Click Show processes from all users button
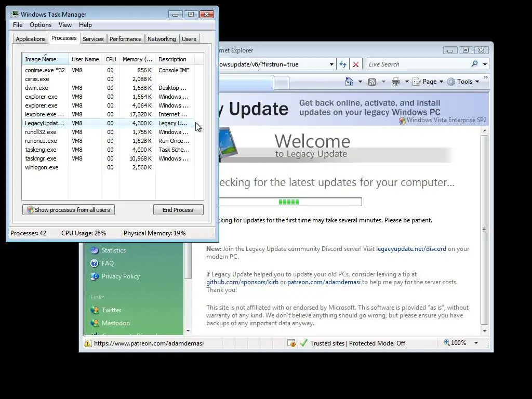532x399 pixels. pyautogui.click(x=69, y=210)
